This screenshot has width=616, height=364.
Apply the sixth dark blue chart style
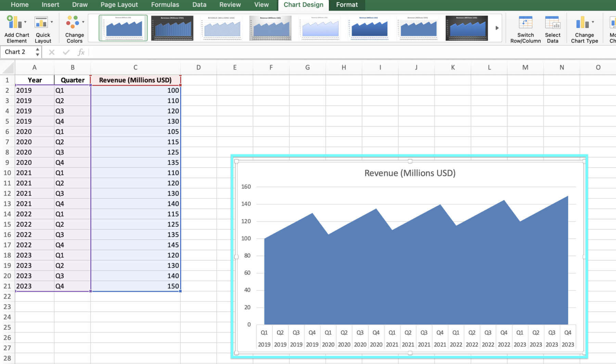coord(369,28)
